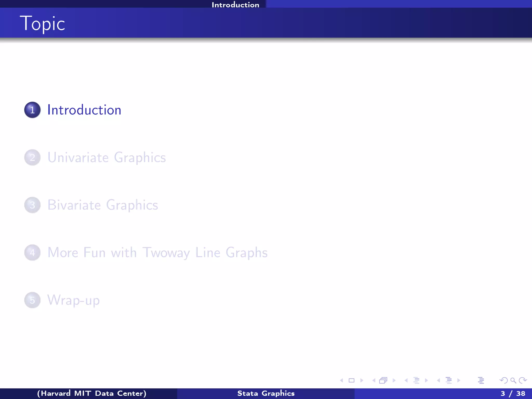Screen dimensions: 532x399
Task: Open the Wrap-up topic
Action: (74, 300)
